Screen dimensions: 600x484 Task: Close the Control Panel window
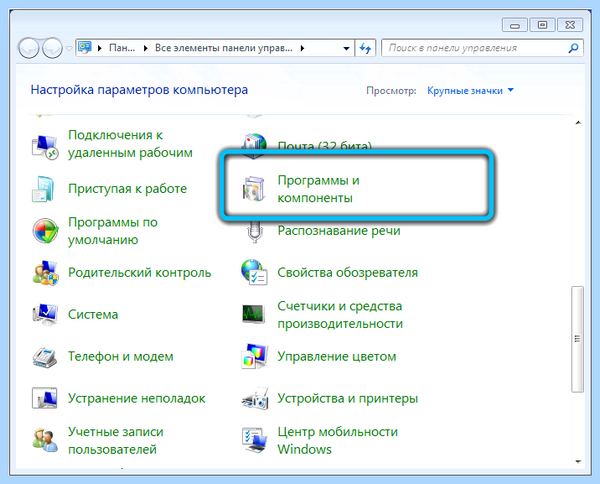coord(570,25)
